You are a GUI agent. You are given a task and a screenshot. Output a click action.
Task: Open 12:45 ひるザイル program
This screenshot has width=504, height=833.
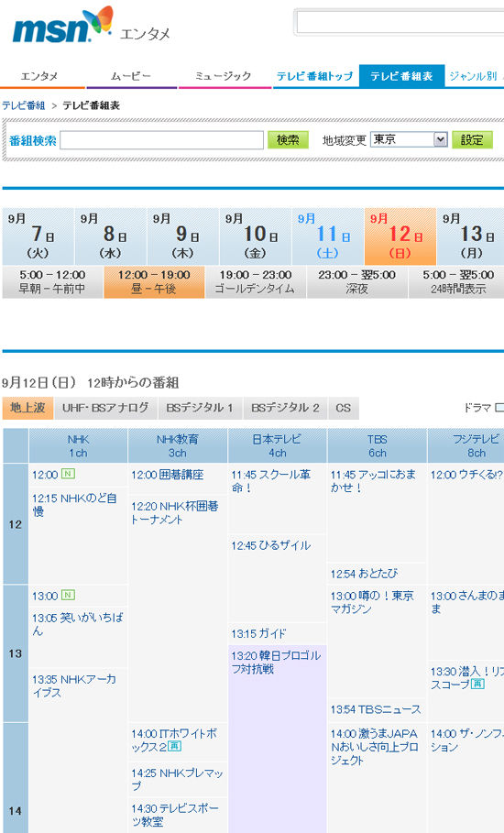coord(271,545)
